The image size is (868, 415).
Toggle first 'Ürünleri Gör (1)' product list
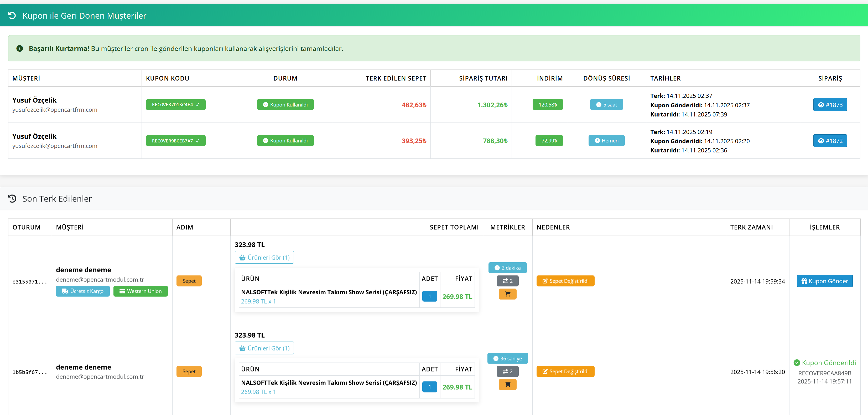point(264,258)
